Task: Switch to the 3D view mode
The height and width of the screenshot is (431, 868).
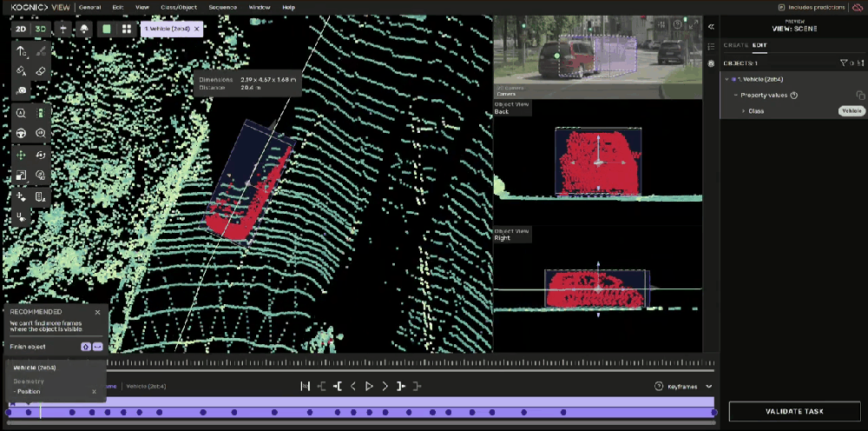Action: (x=41, y=30)
